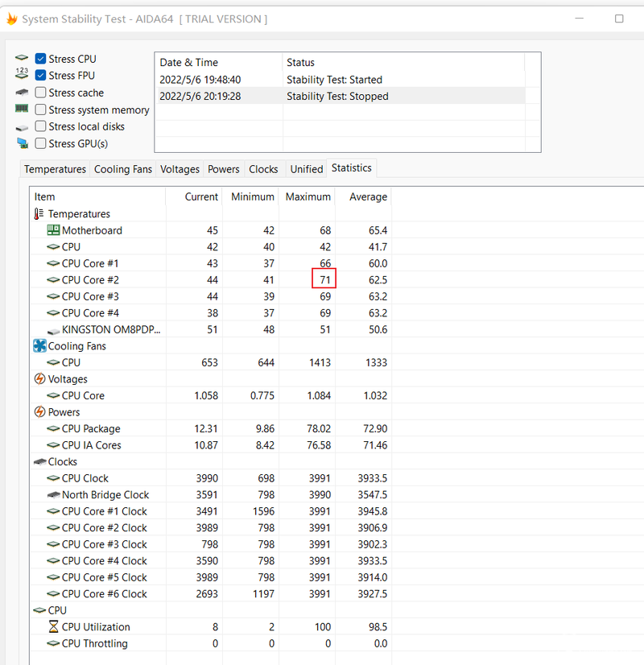Maximize the AIDA64 window
Viewport: 644px width, 665px height.
[619, 19]
